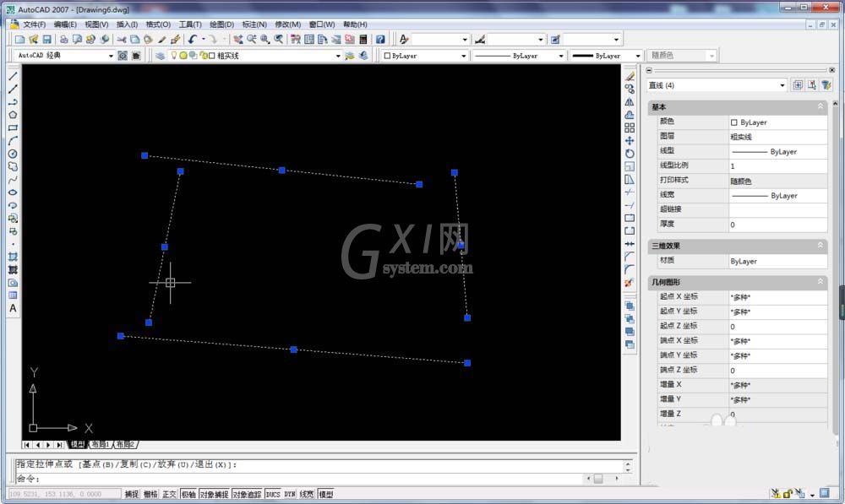The height and width of the screenshot is (504, 845).
Task: Switch to the 布局2 layout tab
Action: click(126, 444)
